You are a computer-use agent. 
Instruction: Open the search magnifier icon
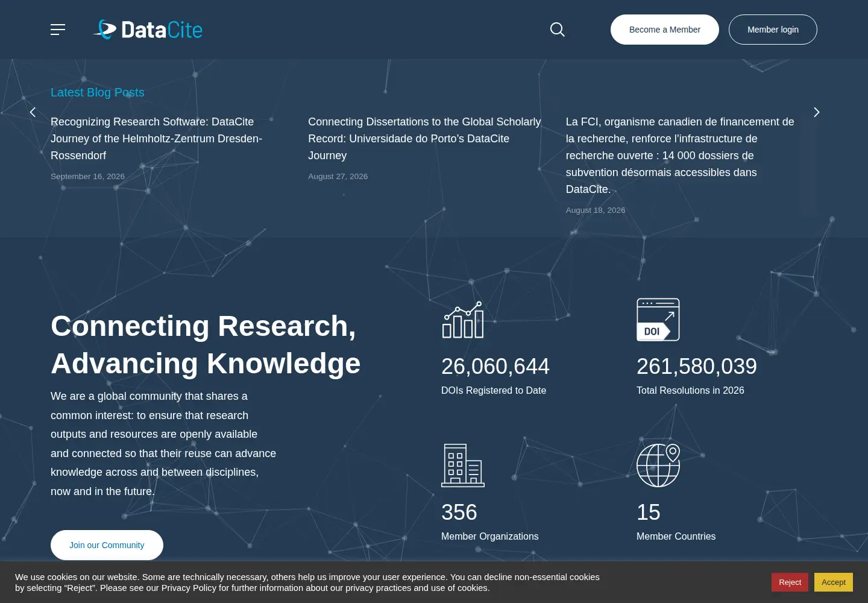pos(558,30)
